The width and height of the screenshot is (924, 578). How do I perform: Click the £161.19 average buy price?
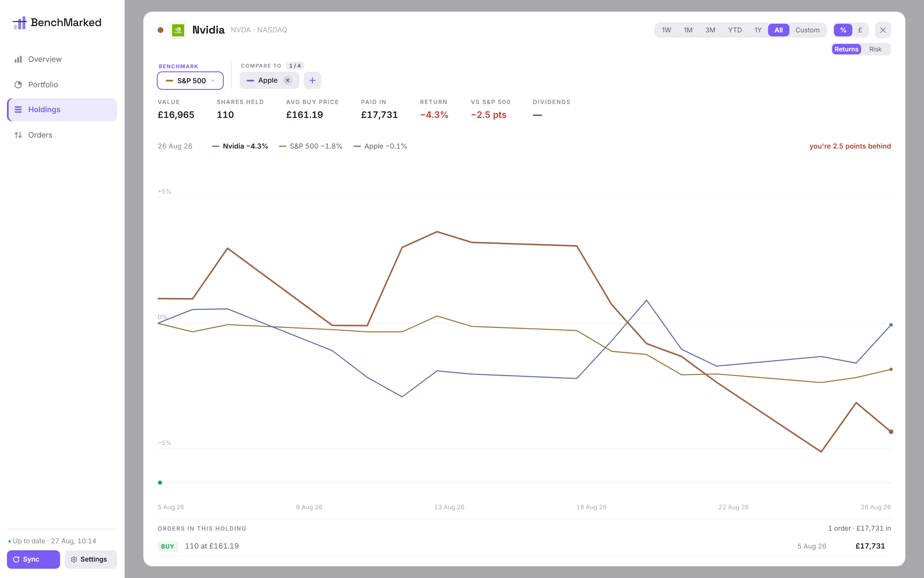(x=305, y=115)
